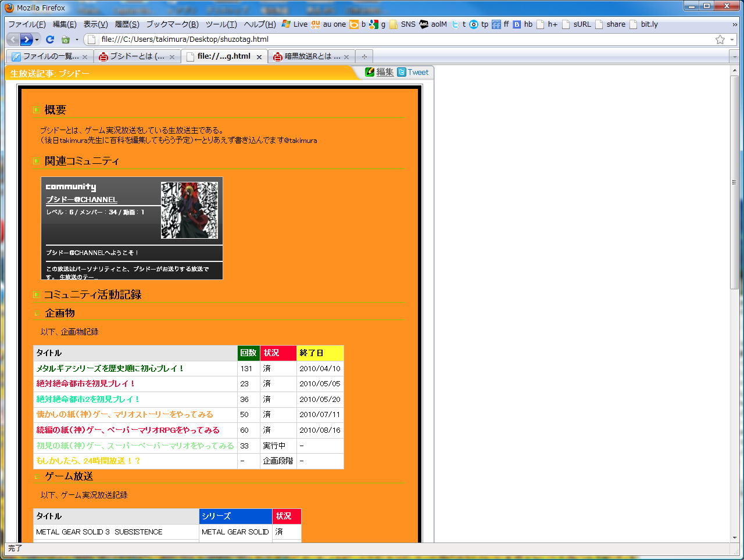The width and height of the screenshot is (744, 560).
Task: Open the 編集(E) menu
Action: tap(65, 24)
